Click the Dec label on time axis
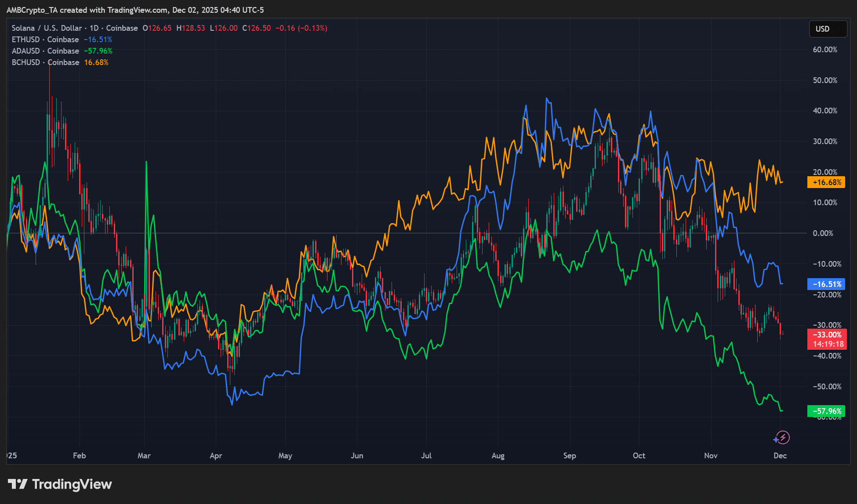 (x=780, y=456)
